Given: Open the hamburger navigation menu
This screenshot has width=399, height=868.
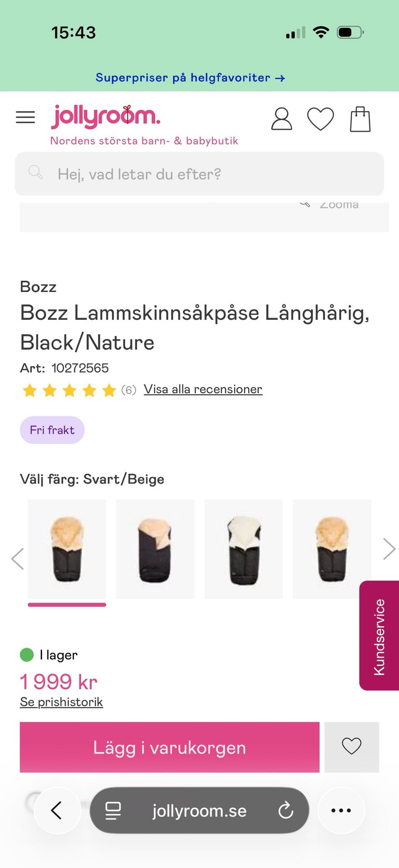Looking at the screenshot, I should pos(25,117).
